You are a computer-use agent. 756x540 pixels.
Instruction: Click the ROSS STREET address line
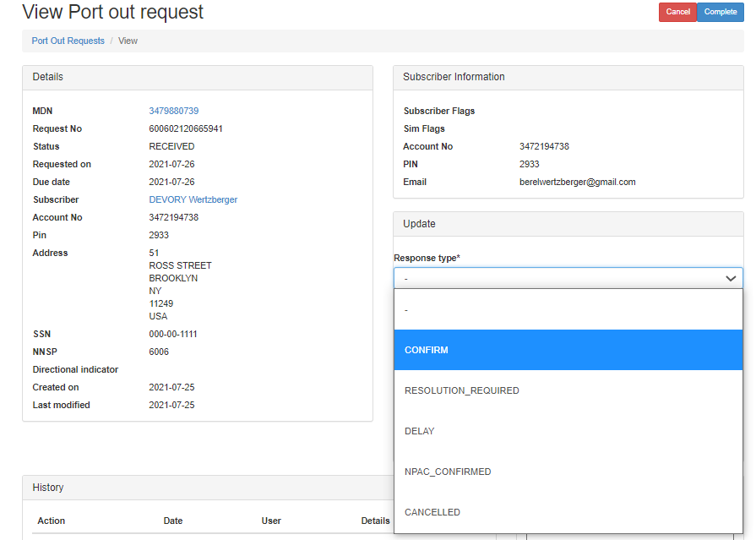[180, 265]
